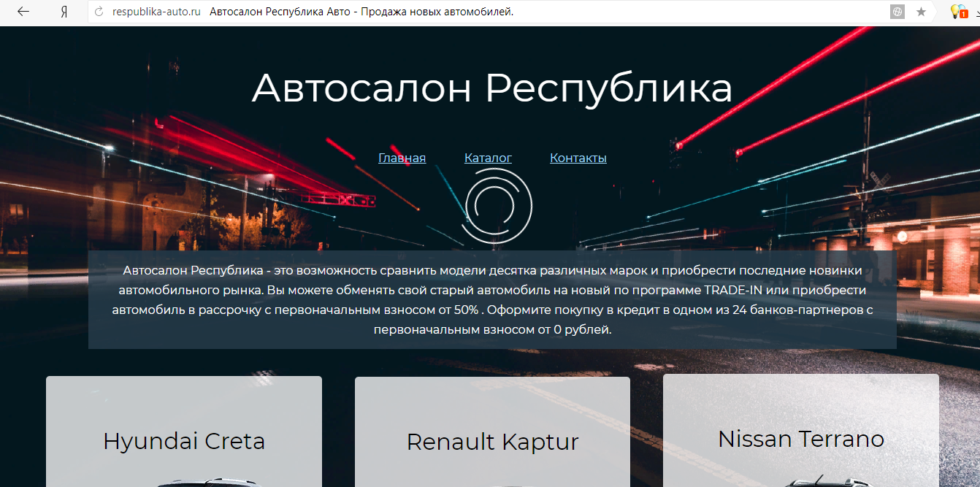Click the page title text in the address bar
This screenshot has width=980, height=487.
click(x=361, y=12)
